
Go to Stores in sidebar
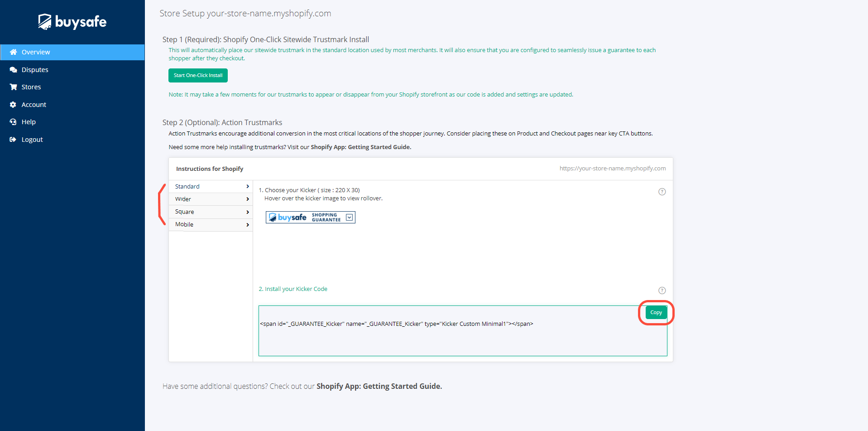pos(31,87)
